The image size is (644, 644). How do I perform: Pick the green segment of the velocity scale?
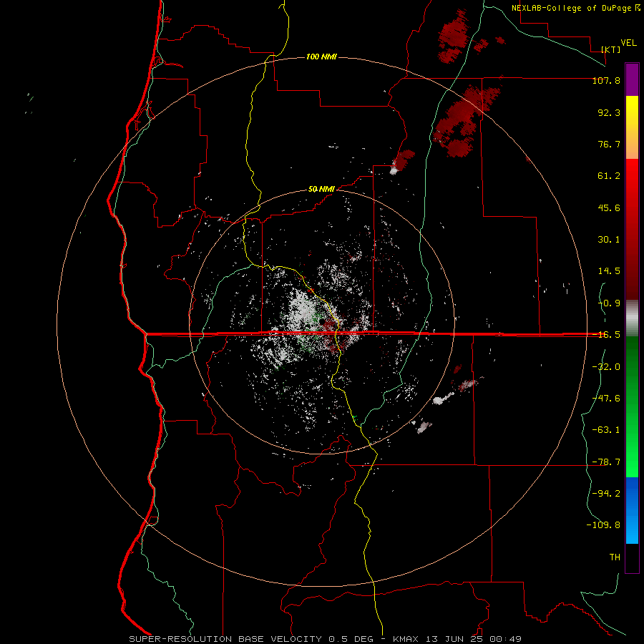point(632,406)
